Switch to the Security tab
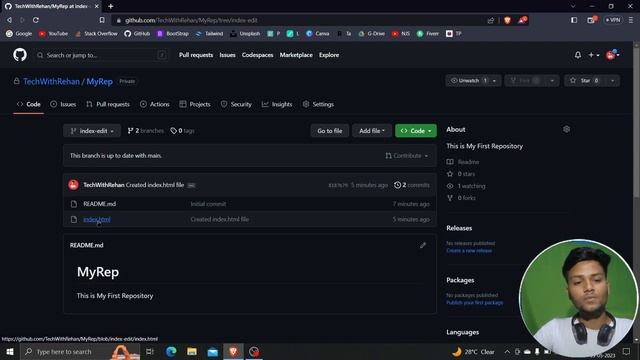This screenshot has height=360, width=640. click(x=236, y=104)
